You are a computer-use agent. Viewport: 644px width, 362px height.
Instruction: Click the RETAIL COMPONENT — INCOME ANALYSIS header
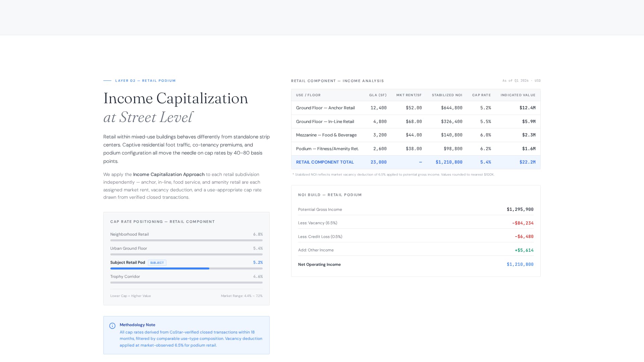coord(337,81)
